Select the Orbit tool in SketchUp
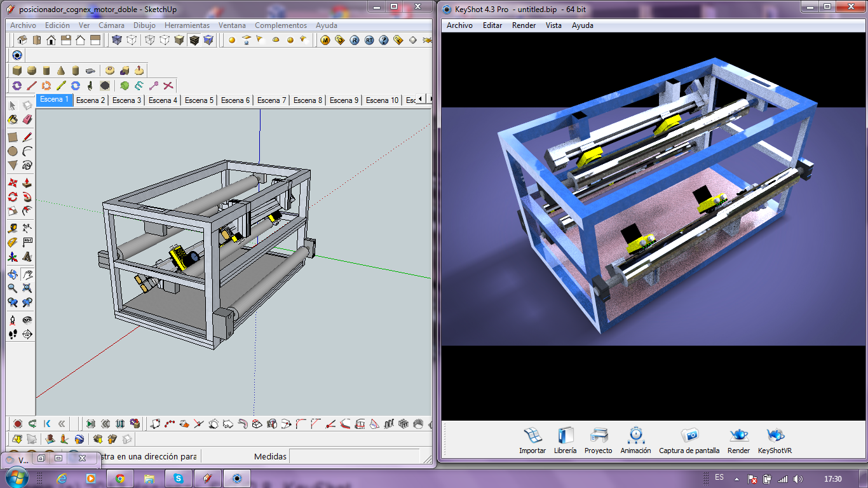The width and height of the screenshot is (868, 488). 11,275
